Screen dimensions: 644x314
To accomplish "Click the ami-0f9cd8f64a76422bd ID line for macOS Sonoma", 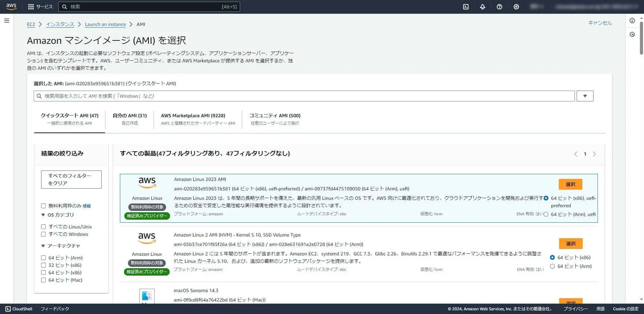I will 220,300.
